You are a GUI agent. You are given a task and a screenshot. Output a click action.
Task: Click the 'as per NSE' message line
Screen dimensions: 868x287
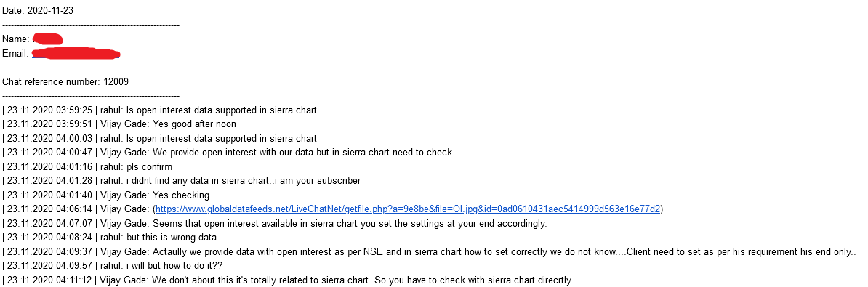pos(429,251)
